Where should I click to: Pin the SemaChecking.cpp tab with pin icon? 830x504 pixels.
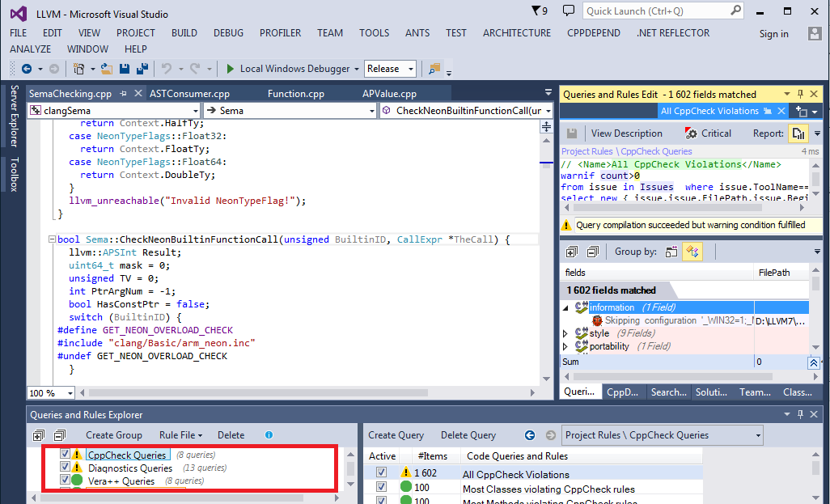coord(123,94)
